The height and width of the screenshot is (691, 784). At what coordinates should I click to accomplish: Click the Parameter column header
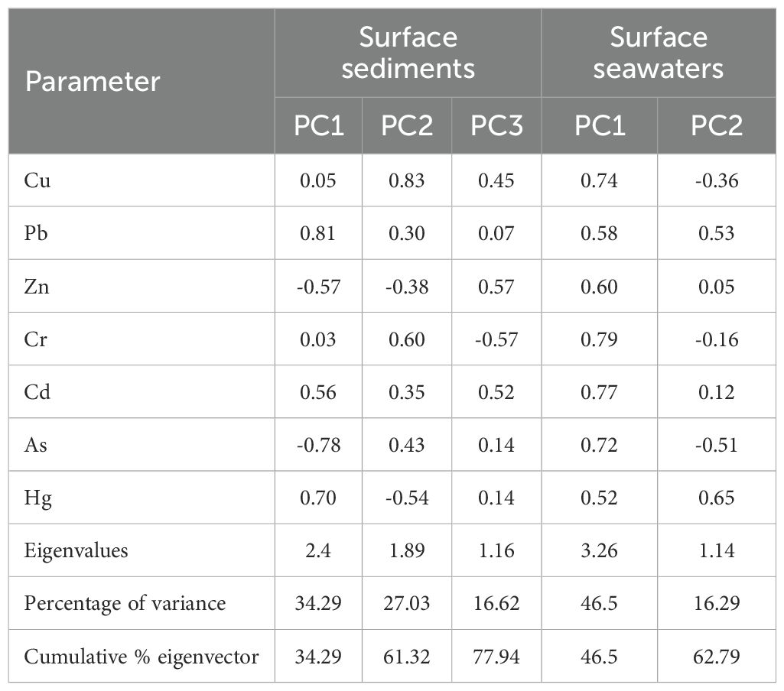pyautogui.click(x=93, y=82)
